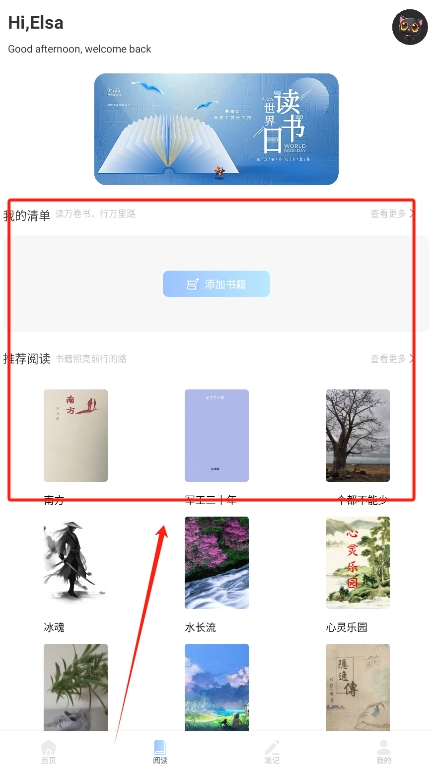
Task: Open the World Book Day banner
Action: click(216, 129)
